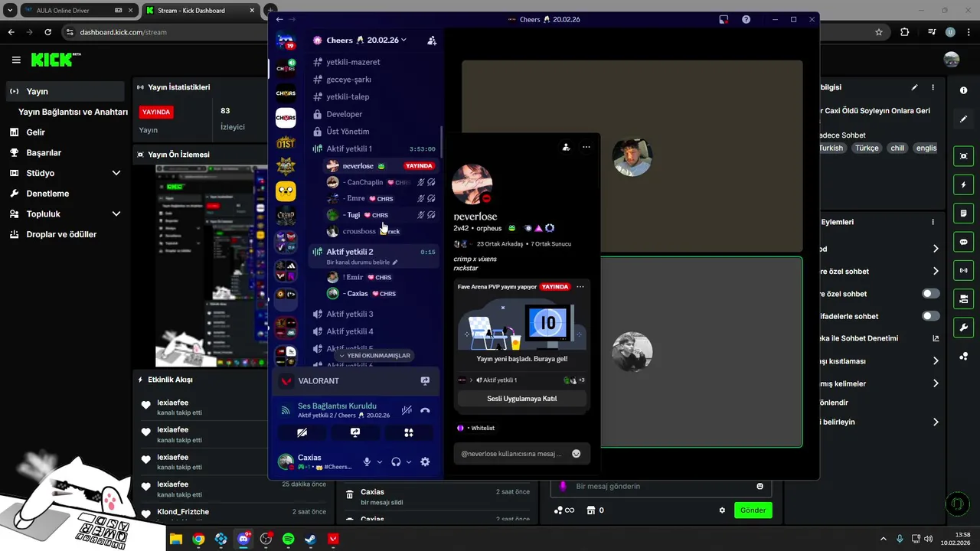The image size is (980, 551).
Task: Open the Cheers server dropdown
Action: tap(366, 40)
